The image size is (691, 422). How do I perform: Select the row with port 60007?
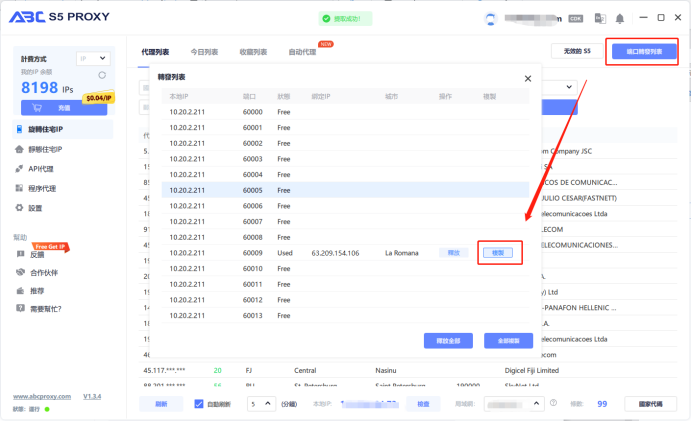coord(345,222)
